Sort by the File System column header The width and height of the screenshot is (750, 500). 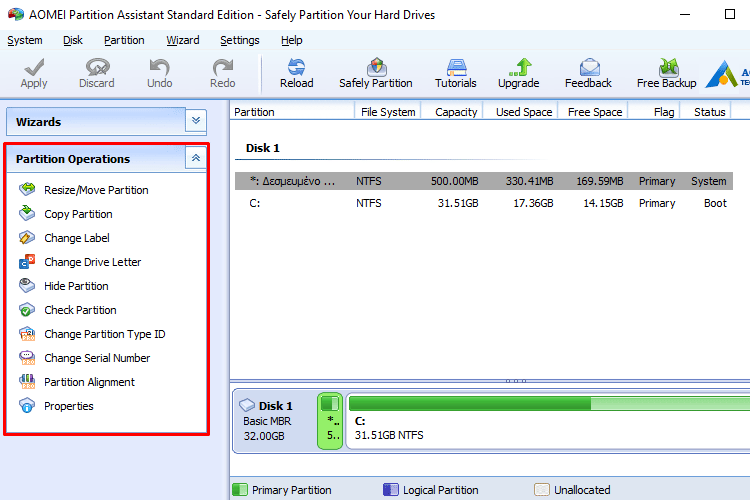click(x=388, y=111)
